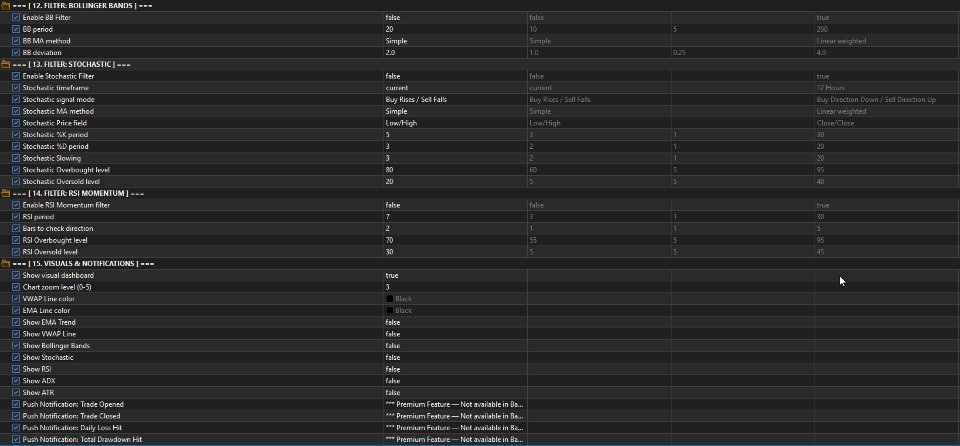The image size is (960, 446).
Task: Toggle the Stochastic signal mode checkbox
Action: coord(16,100)
